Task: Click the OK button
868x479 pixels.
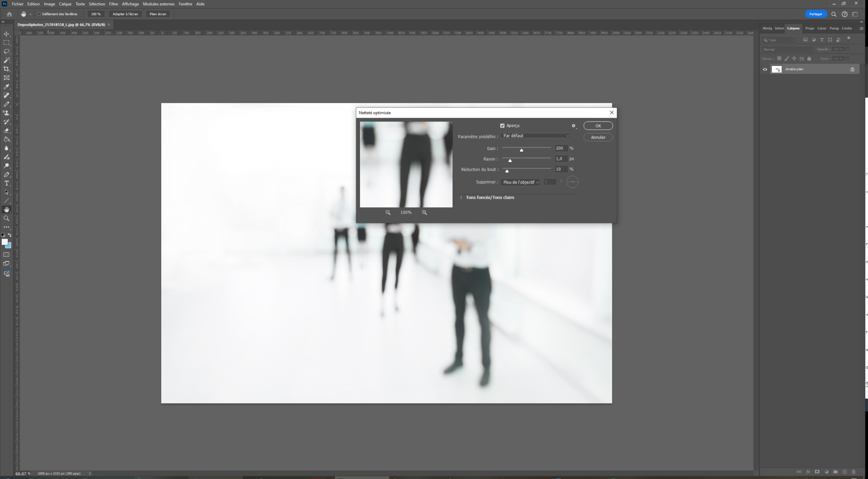Action: (598, 126)
